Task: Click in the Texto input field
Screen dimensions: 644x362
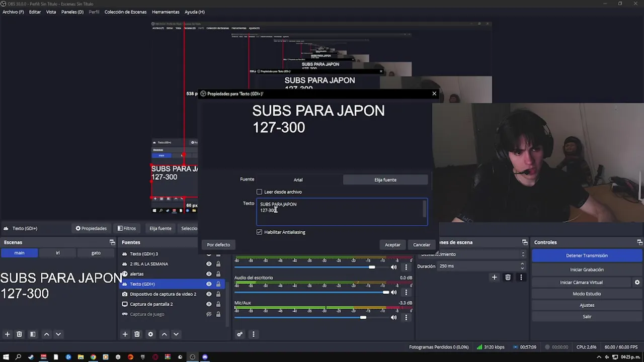Action: pos(342,212)
